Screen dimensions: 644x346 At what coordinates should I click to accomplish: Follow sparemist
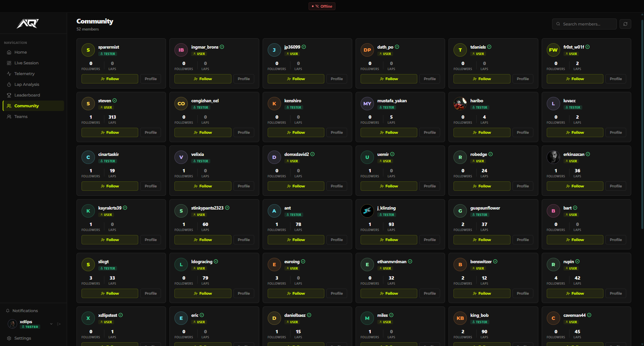click(110, 79)
